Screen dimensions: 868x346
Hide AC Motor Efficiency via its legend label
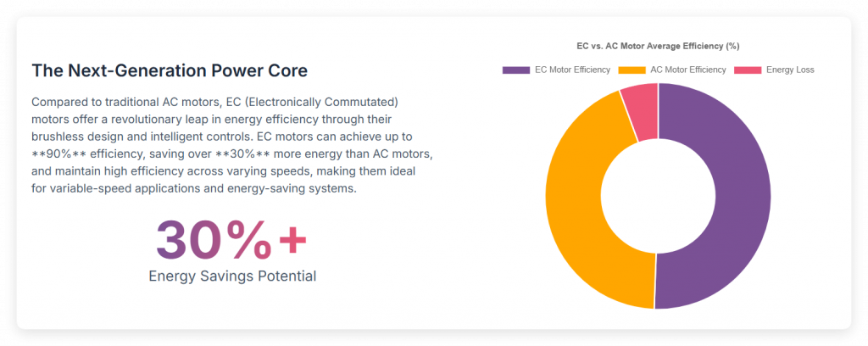point(687,70)
